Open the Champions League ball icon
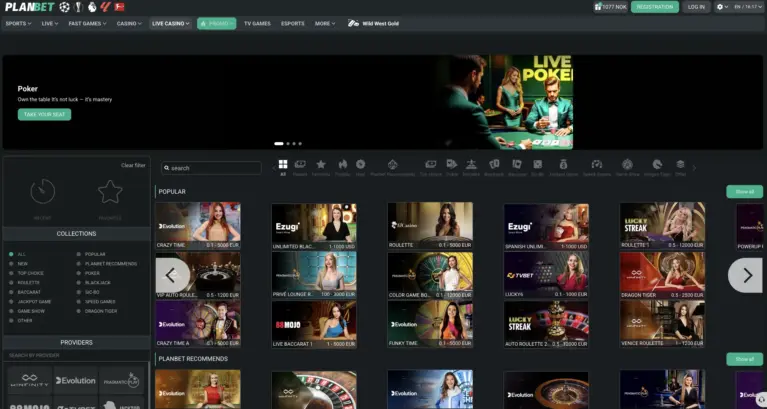 point(65,7)
